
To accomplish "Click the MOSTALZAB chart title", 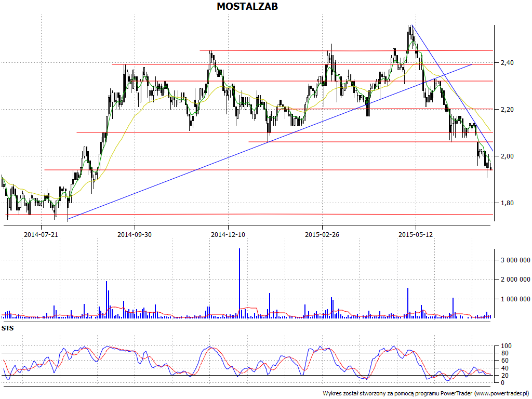I will (247, 6).
